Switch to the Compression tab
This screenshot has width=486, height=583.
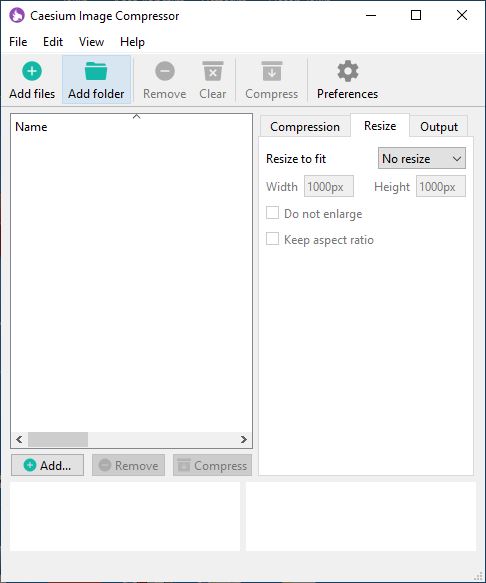[305, 126]
